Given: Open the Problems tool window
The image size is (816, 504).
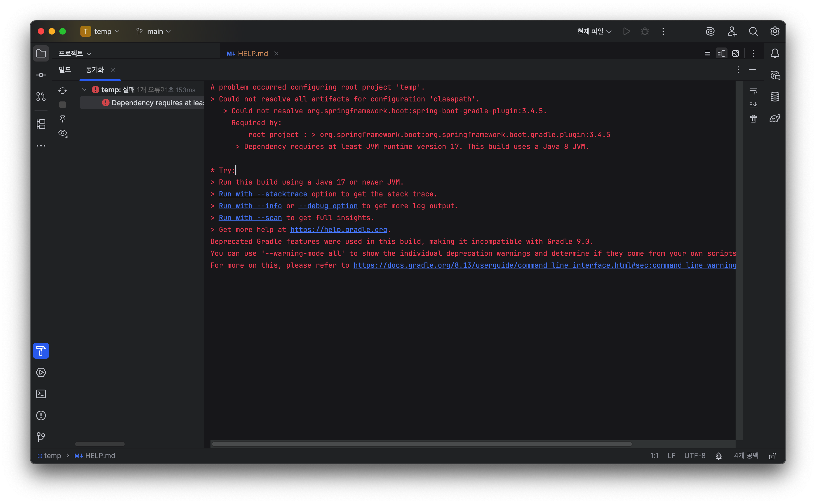Looking at the screenshot, I should (41, 415).
